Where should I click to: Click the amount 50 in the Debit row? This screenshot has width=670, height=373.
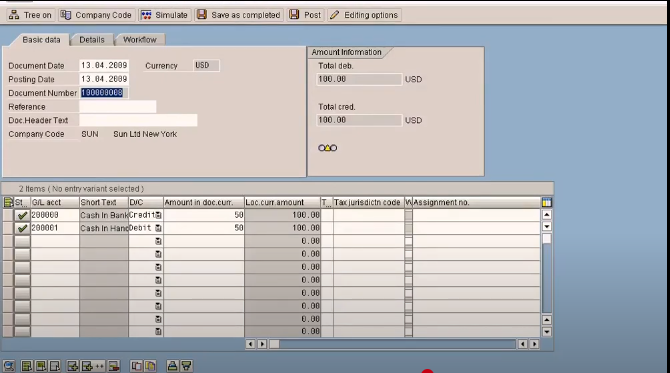[x=203, y=228]
